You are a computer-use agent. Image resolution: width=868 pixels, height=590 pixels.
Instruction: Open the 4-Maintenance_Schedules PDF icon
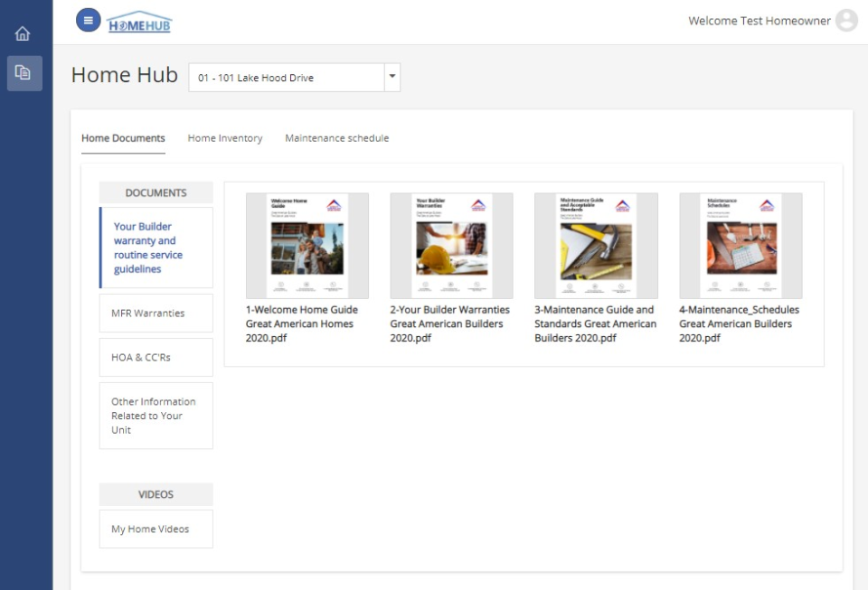pos(741,242)
